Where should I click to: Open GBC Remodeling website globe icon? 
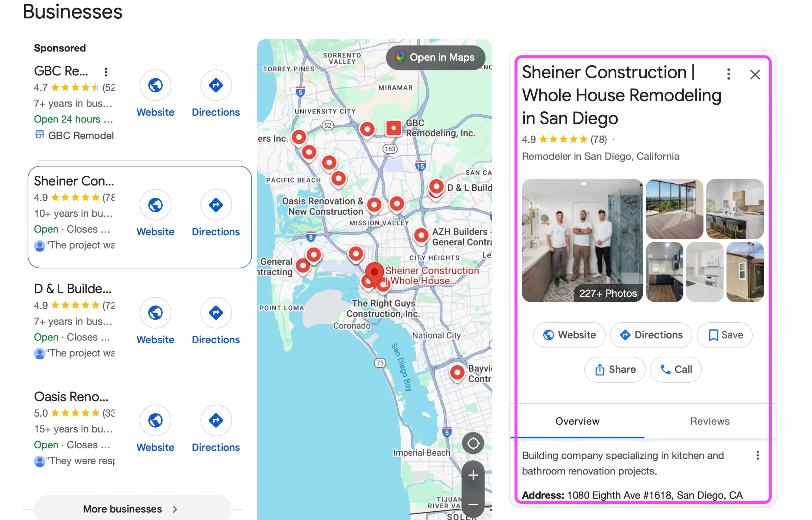(155, 85)
